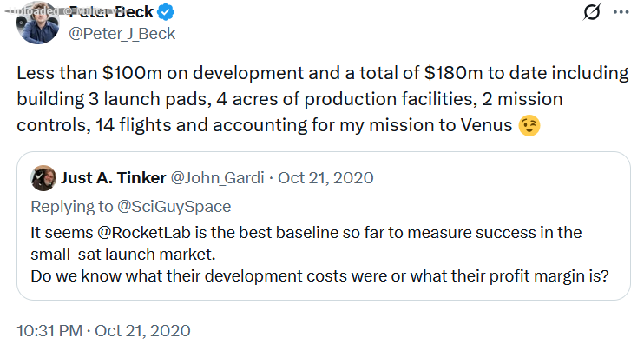Click the blue verified checkmark badge

pos(166,12)
